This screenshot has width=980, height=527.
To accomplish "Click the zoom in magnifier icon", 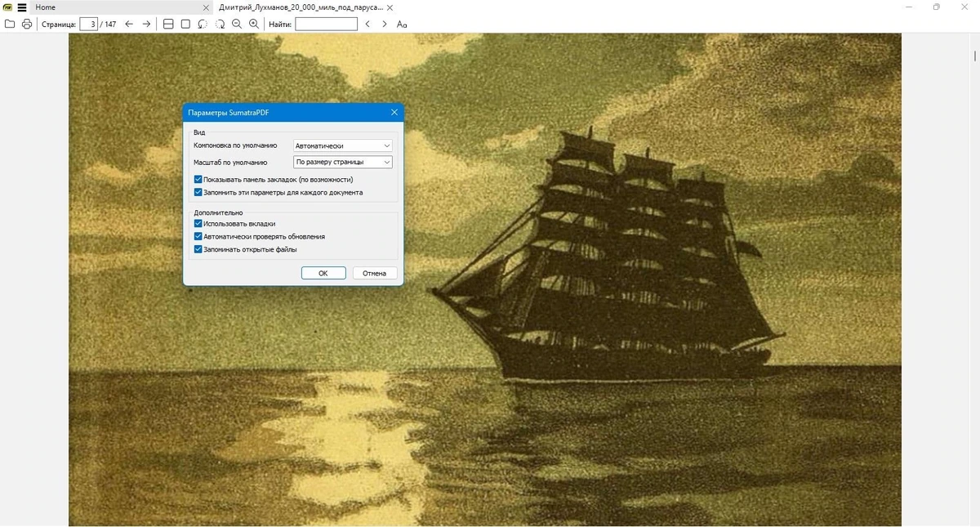I will coord(254,24).
